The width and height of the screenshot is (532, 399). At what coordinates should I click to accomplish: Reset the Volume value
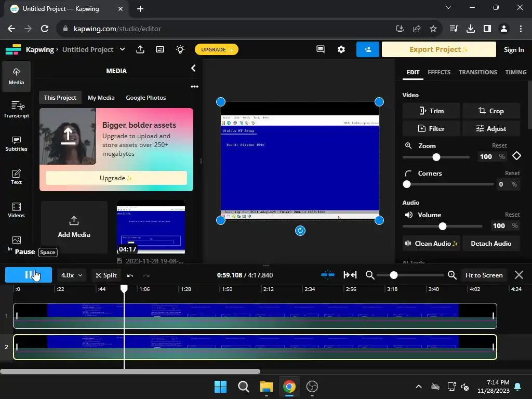(x=512, y=215)
